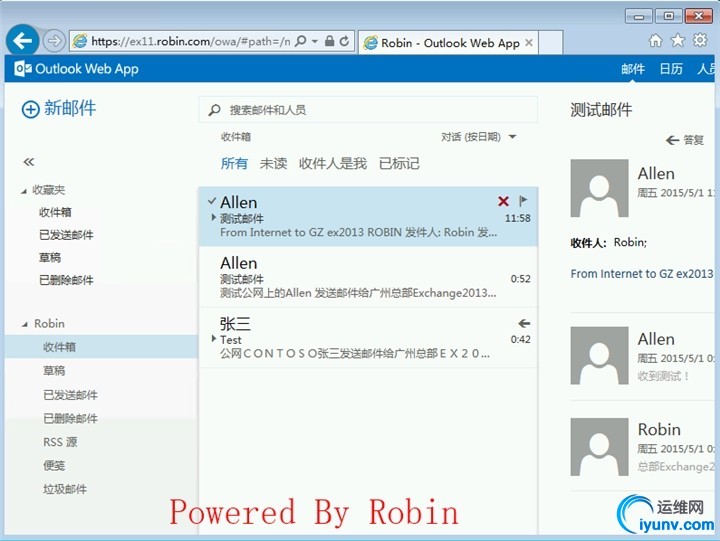Go back with the browser back arrow
This screenshot has width=720, height=541.
[22, 40]
